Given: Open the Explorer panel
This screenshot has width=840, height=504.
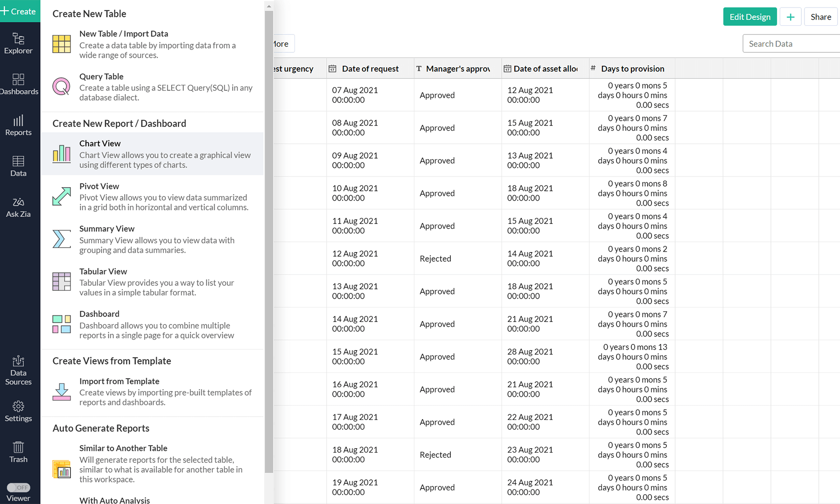Looking at the screenshot, I should click(x=19, y=43).
